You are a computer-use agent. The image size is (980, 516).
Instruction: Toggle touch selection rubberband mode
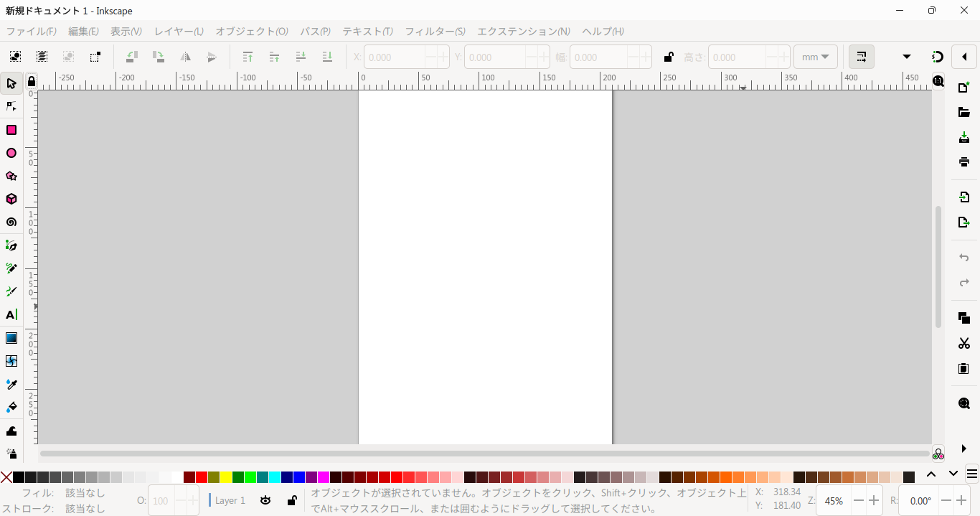95,57
